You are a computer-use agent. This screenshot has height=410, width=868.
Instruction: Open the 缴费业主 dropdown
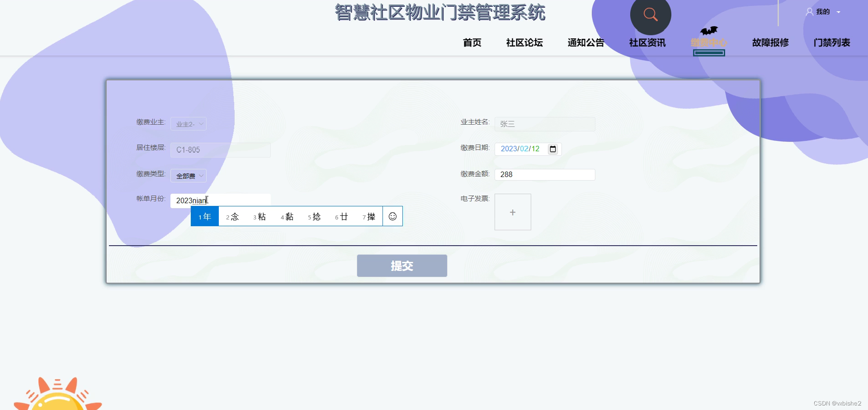[x=189, y=124]
